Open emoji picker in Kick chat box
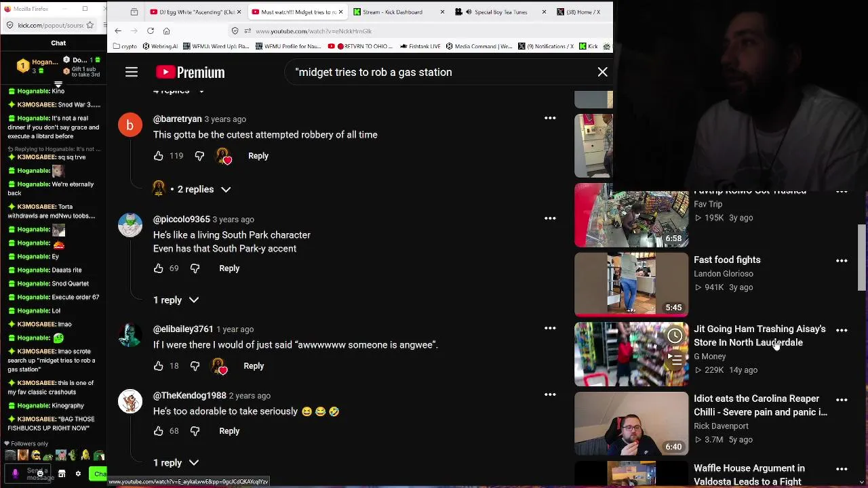The height and width of the screenshot is (488, 868). point(40,474)
